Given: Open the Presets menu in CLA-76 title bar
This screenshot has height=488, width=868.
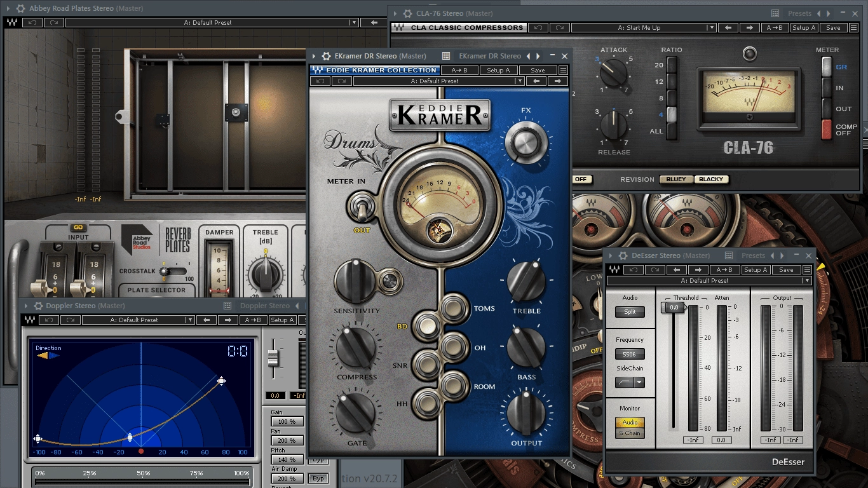Looking at the screenshot, I should coord(800,13).
